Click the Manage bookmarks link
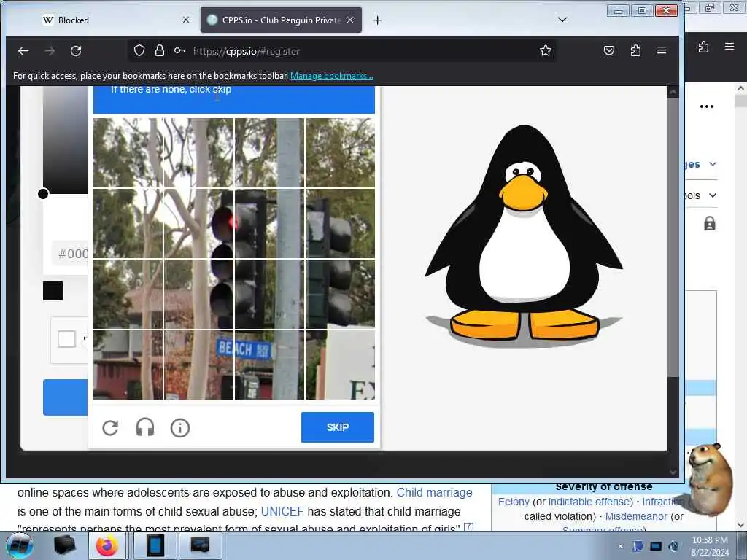 [332, 76]
